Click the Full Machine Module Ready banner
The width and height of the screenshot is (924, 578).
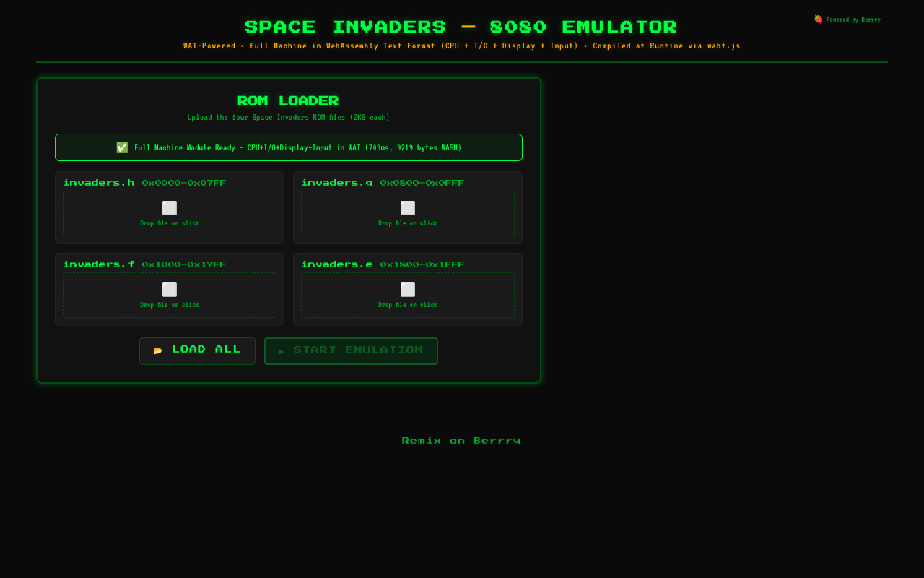point(289,147)
